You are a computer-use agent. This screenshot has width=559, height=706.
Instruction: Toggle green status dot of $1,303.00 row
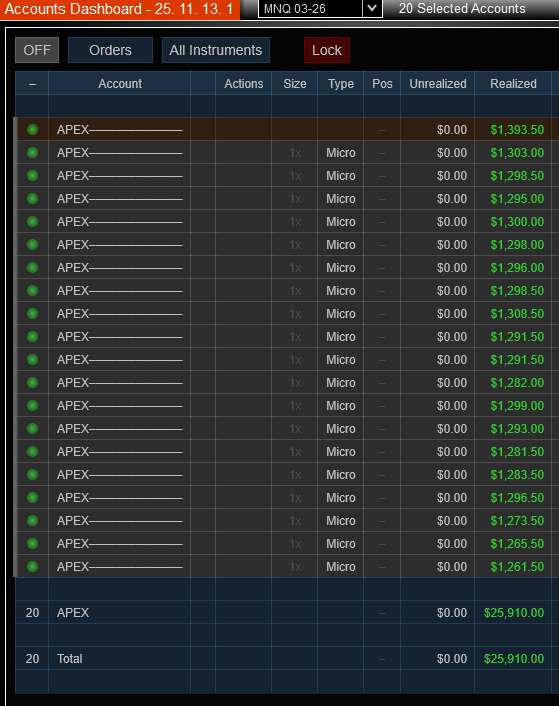[x=32, y=153]
